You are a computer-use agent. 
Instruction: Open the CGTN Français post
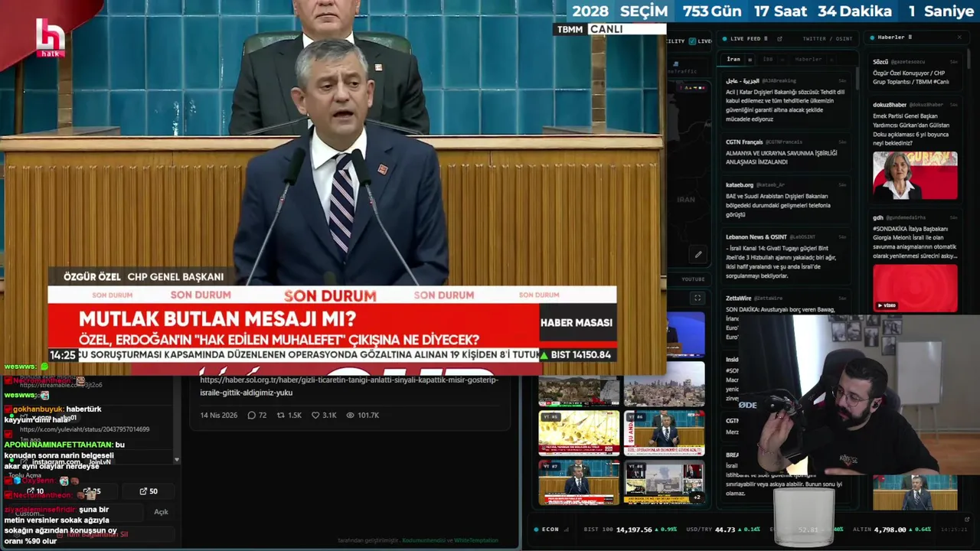(786, 152)
